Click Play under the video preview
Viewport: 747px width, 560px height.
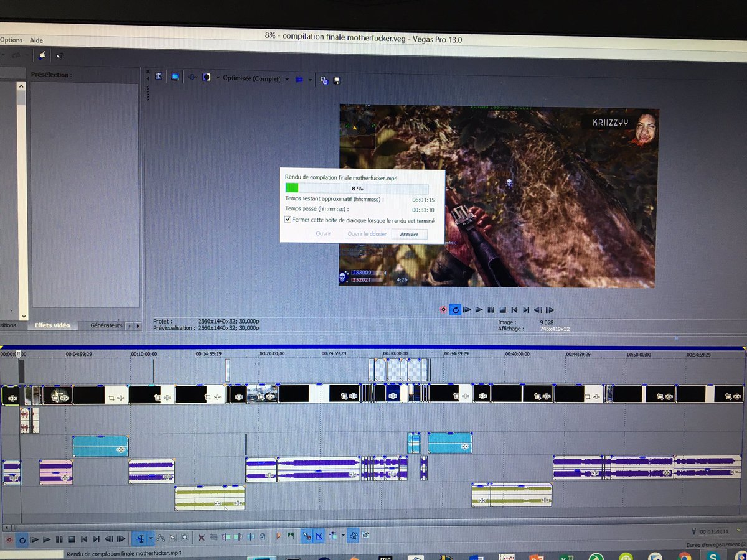pos(479,310)
